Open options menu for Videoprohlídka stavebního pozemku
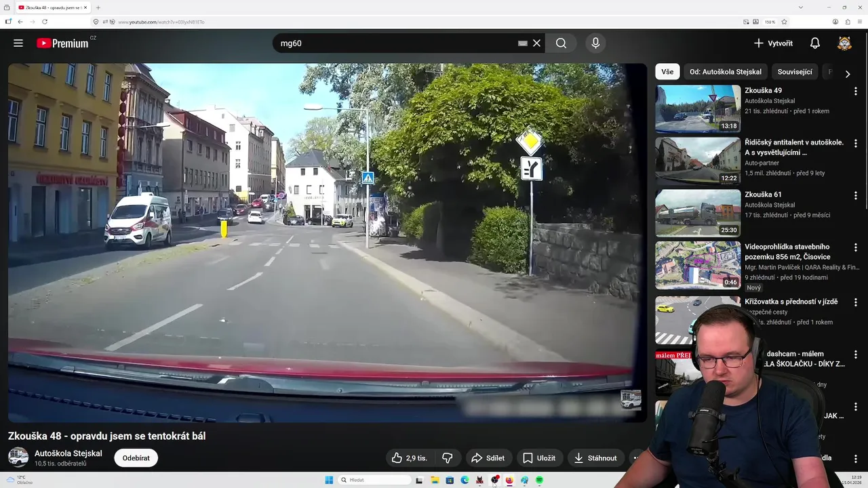Viewport: 868px width, 488px height. (x=855, y=247)
